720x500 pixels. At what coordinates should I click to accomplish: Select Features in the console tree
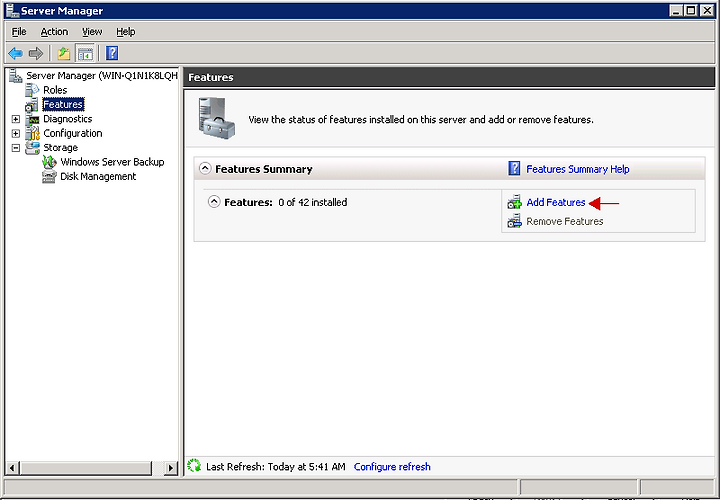63,105
